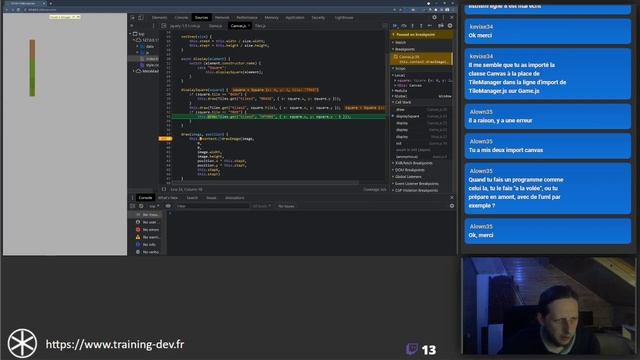This screenshot has width=640, height=360.
Task: Close the console drawer
Action: (x=451, y=198)
